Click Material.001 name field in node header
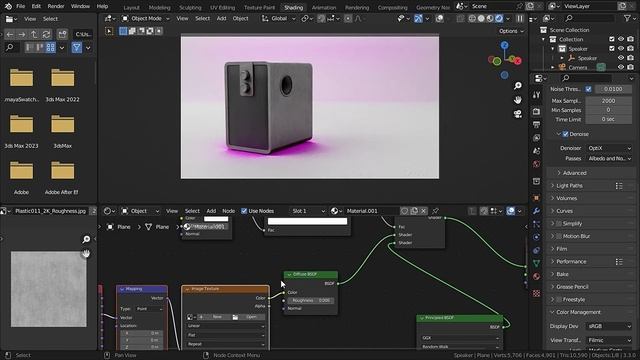640x360 pixels. click(371, 211)
